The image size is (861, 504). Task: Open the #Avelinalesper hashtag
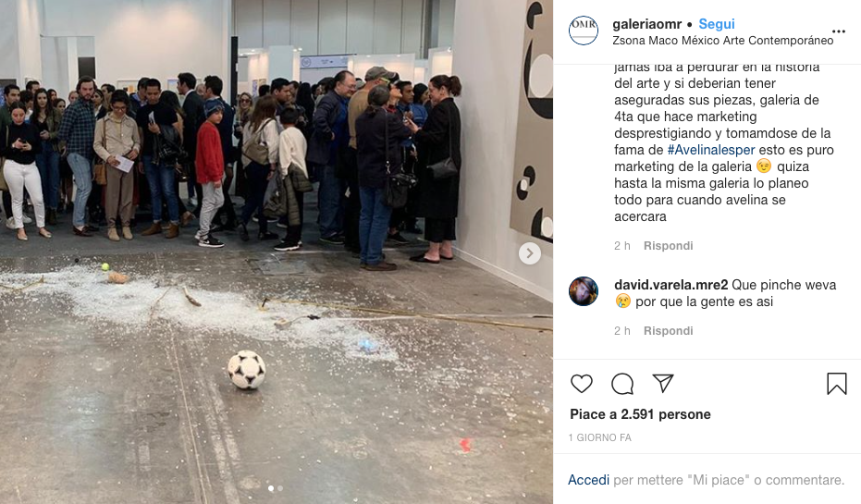(x=711, y=150)
